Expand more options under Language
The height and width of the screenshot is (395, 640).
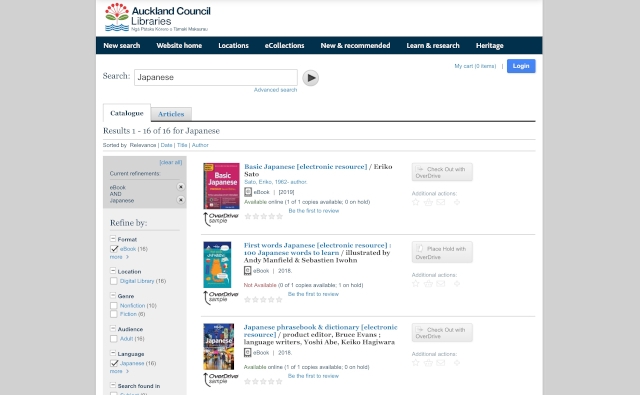119,372
